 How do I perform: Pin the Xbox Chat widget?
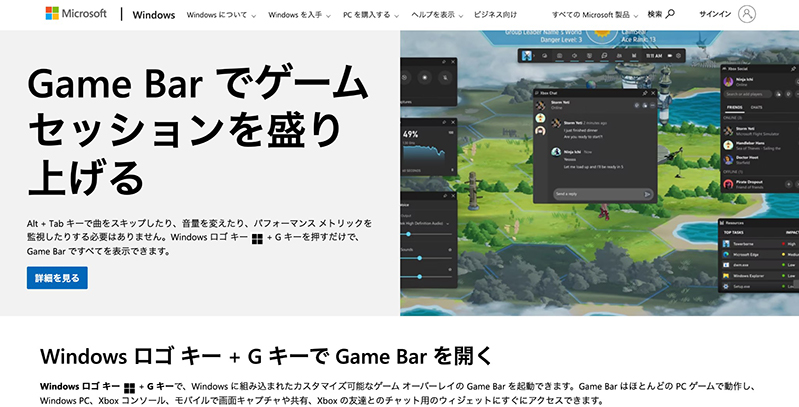[x=645, y=93]
